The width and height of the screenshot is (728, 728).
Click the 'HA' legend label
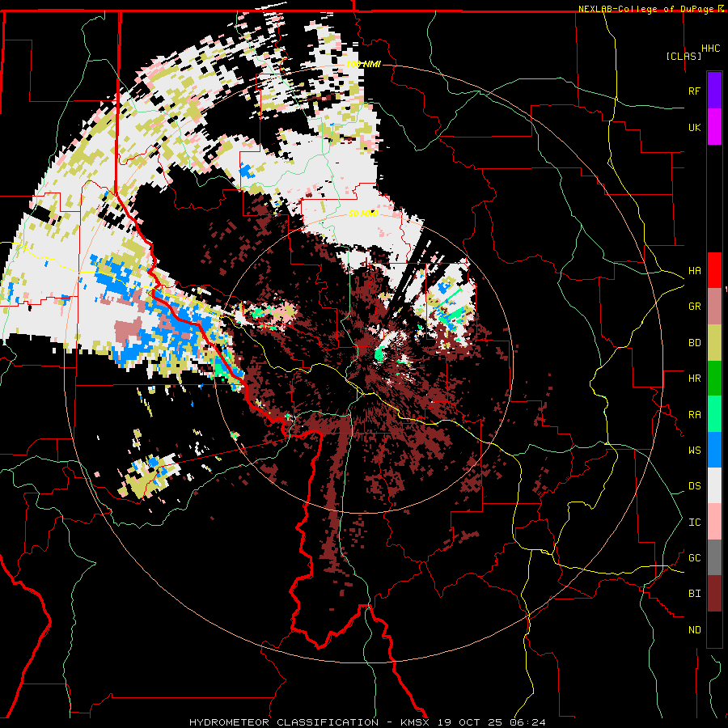point(694,270)
